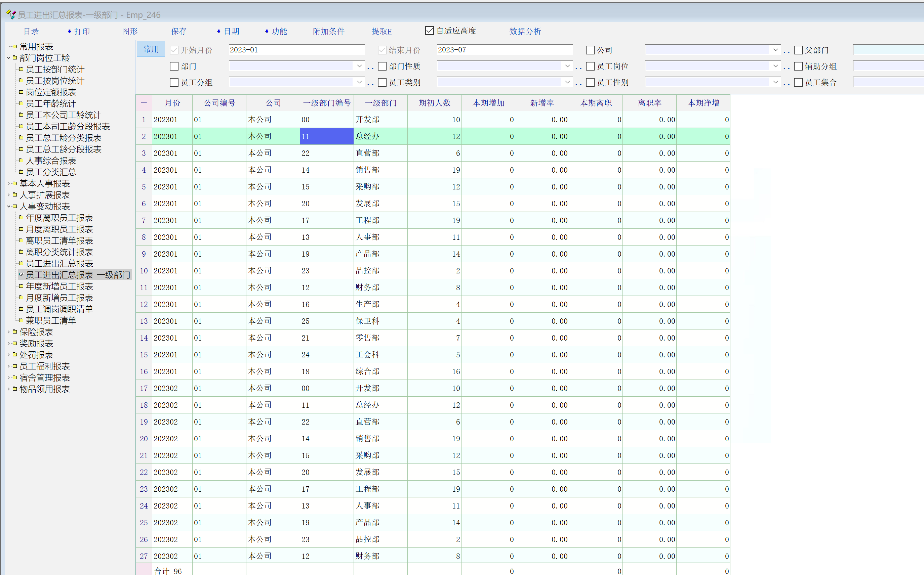The height and width of the screenshot is (575, 924).
Task: Click folder icon beside 员工年龄统计
Action: tap(21, 103)
